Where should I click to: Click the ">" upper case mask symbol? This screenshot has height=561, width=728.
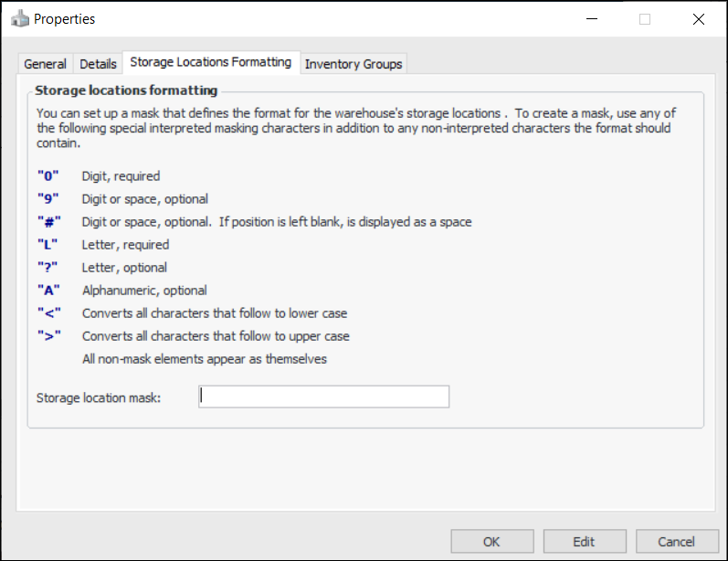pos(48,336)
